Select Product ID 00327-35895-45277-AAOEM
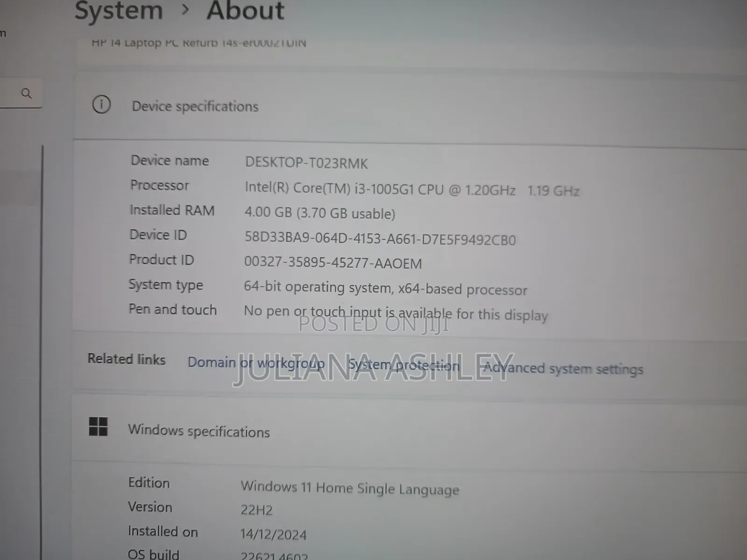The width and height of the screenshot is (747, 560). pyautogui.click(x=333, y=263)
